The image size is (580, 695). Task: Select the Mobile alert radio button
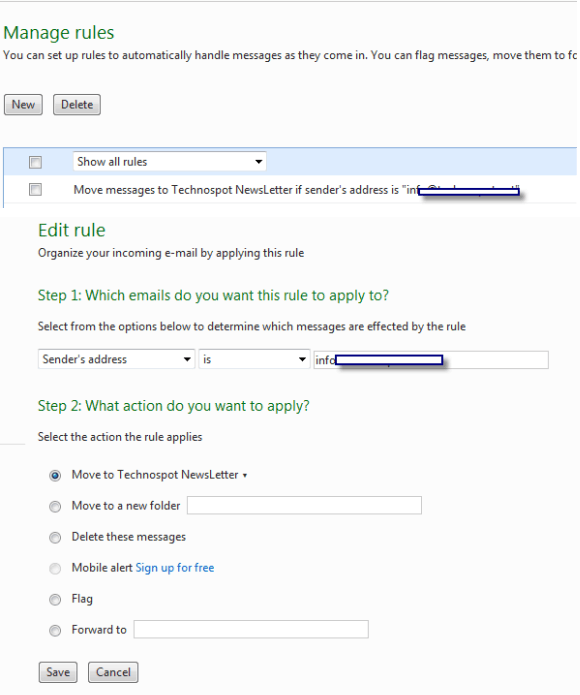point(55,568)
